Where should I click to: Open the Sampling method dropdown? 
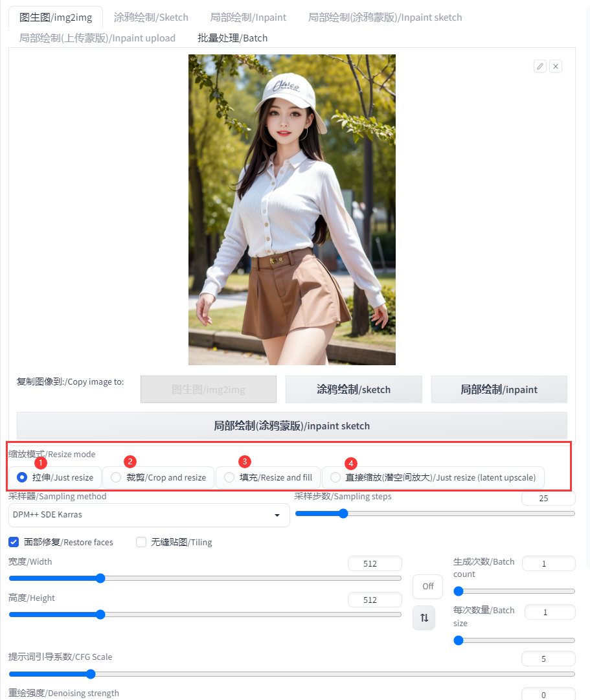(x=149, y=515)
